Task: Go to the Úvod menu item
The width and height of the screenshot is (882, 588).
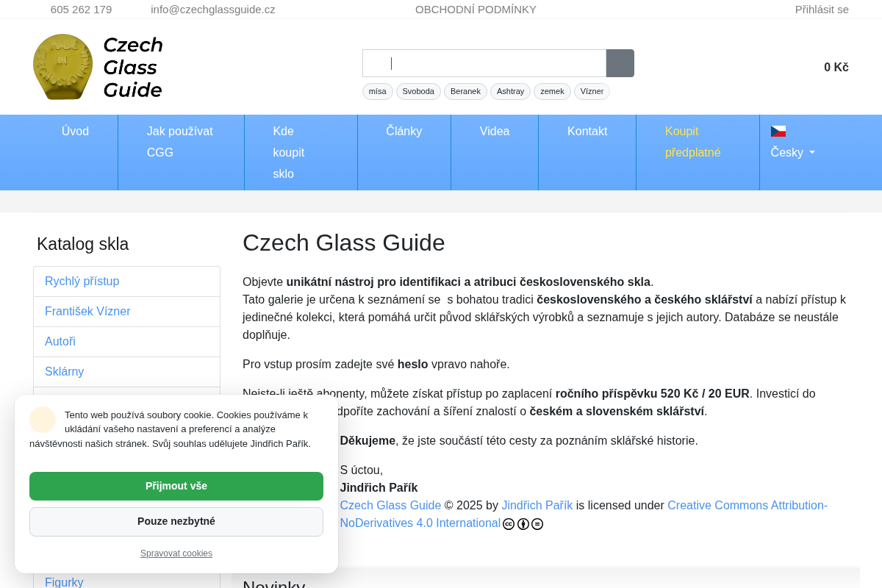Action: pyautogui.click(x=75, y=131)
